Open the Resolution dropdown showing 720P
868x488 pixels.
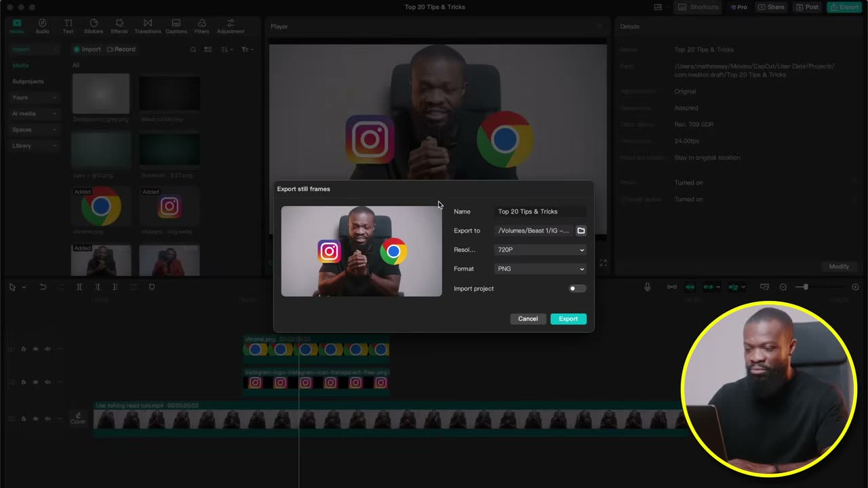click(541, 250)
